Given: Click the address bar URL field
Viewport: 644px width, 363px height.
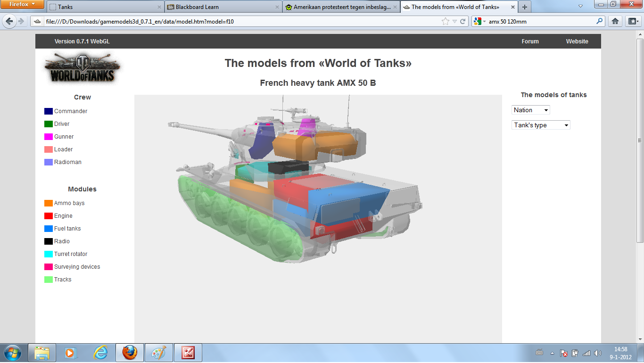Looking at the screenshot, I should pos(236,21).
